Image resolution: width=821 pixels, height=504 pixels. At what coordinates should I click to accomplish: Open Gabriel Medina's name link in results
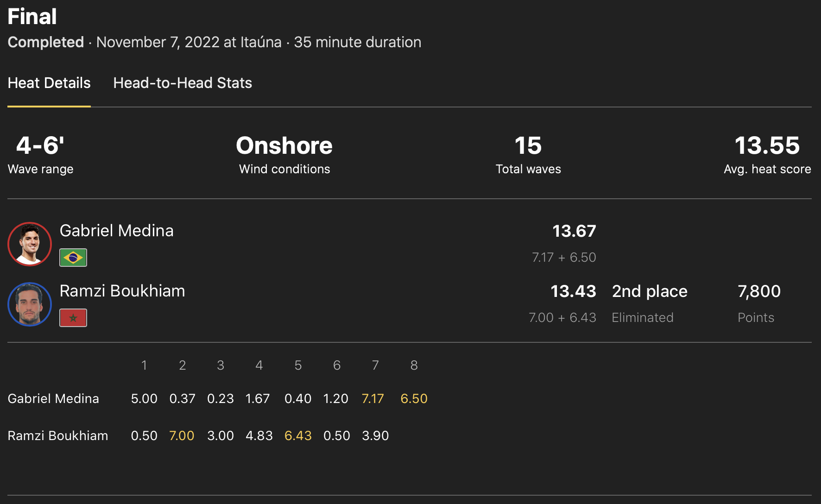tap(117, 231)
